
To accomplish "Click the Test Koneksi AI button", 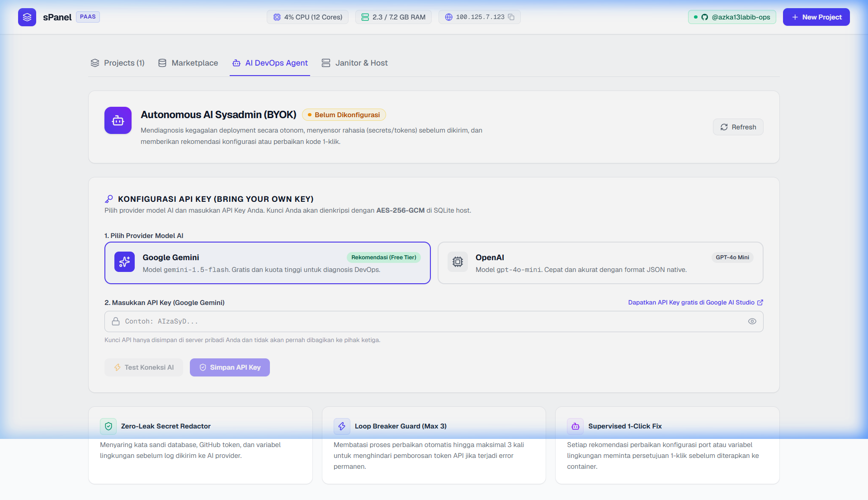I will tap(144, 367).
